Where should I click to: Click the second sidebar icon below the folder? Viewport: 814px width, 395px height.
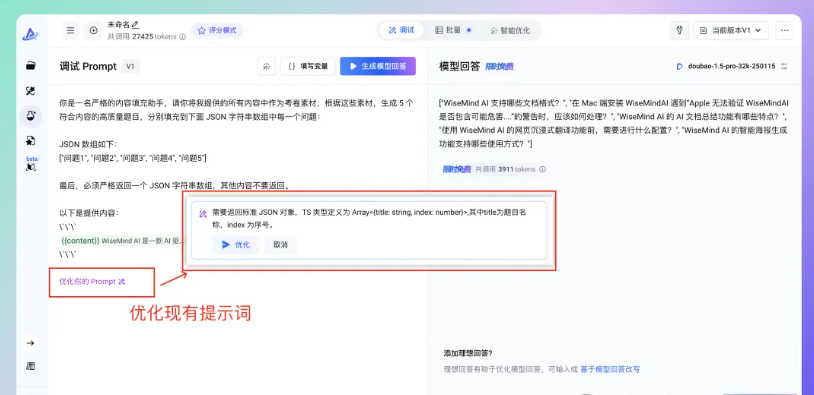(31, 91)
